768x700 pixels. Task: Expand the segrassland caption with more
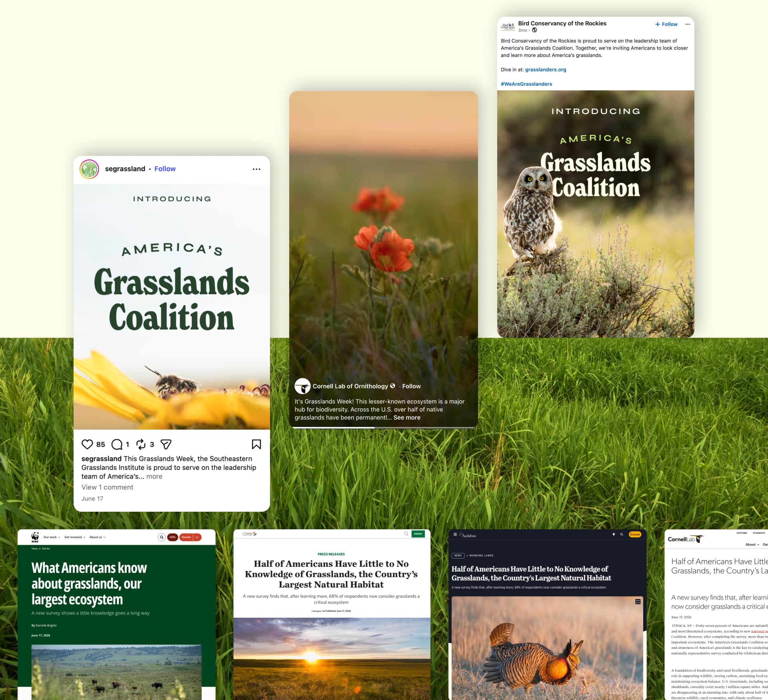click(x=154, y=477)
